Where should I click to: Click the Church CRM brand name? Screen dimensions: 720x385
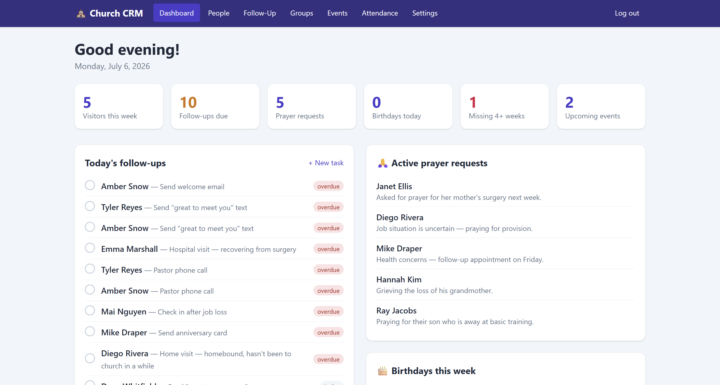coord(116,14)
